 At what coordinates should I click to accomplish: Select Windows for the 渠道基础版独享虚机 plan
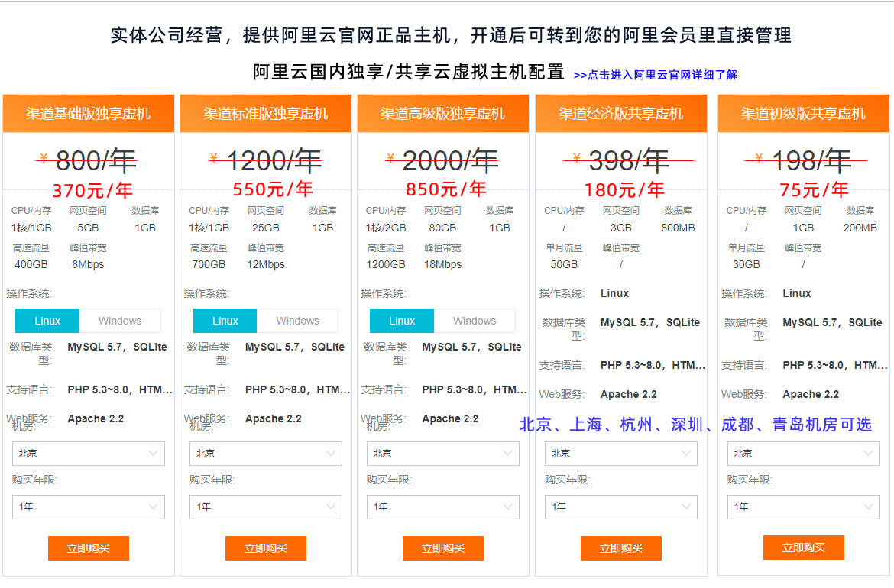point(120,321)
